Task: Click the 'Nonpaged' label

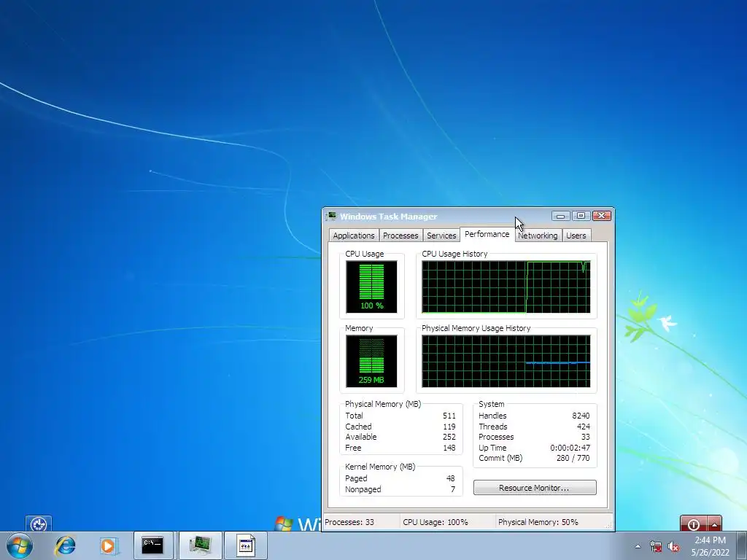Action: (x=363, y=489)
